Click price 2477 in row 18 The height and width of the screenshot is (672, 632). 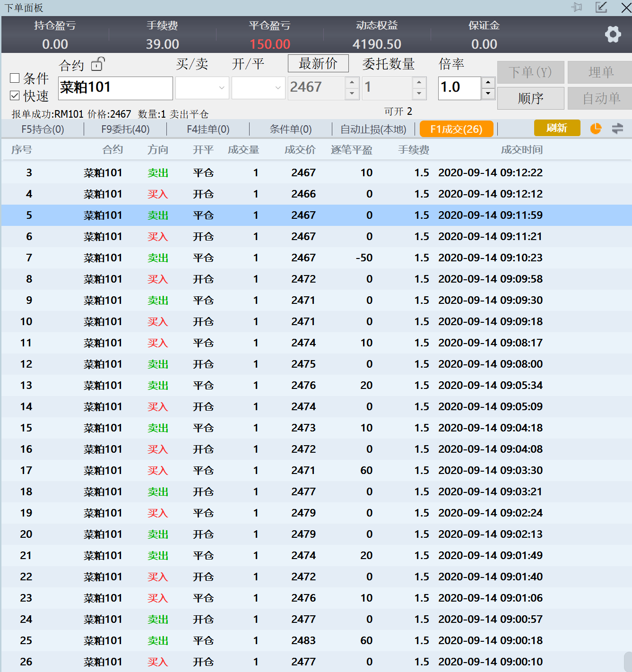click(x=303, y=491)
